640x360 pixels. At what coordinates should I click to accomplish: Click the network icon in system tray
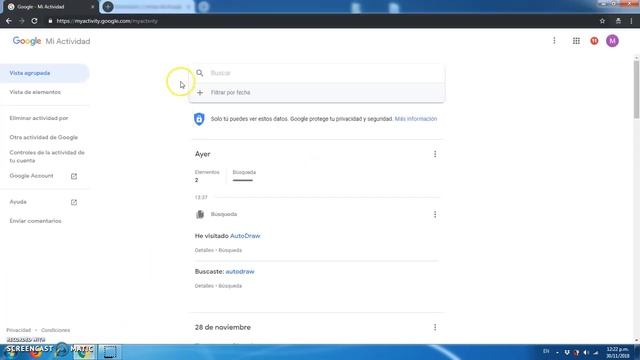596,352
